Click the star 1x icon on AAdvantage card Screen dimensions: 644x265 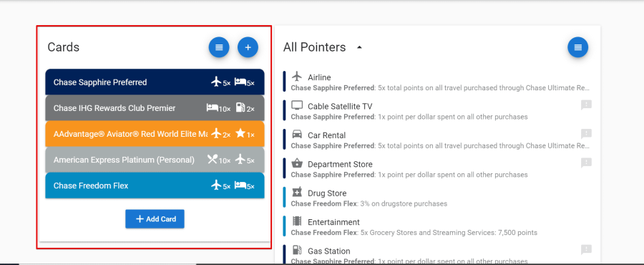point(245,134)
